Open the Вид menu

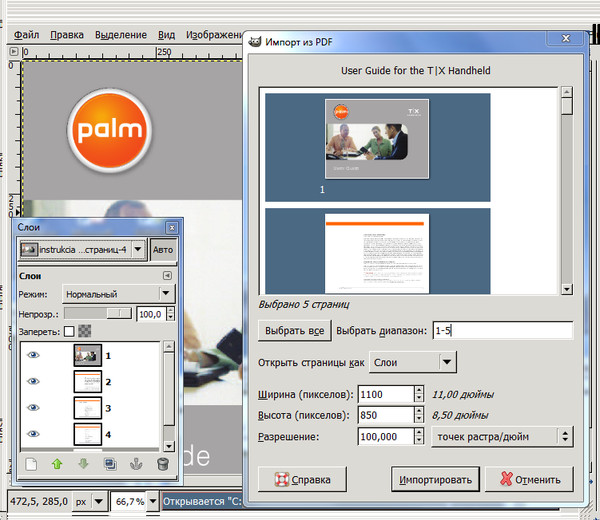pyautogui.click(x=166, y=35)
